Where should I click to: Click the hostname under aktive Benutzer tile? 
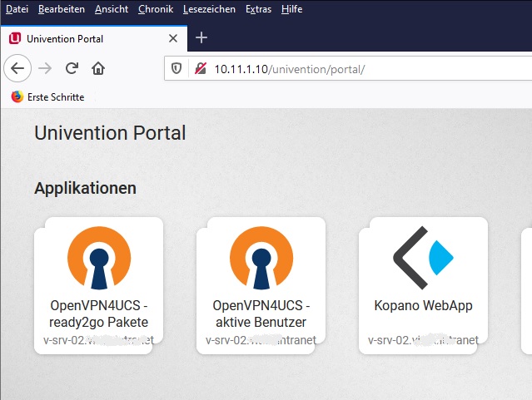tap(261, 340)
